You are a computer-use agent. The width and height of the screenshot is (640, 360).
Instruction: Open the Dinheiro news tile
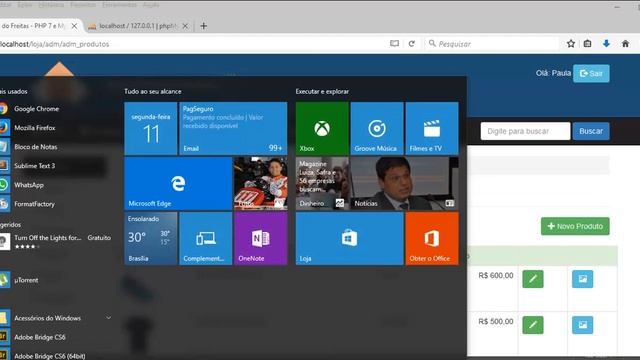point(322,183)
